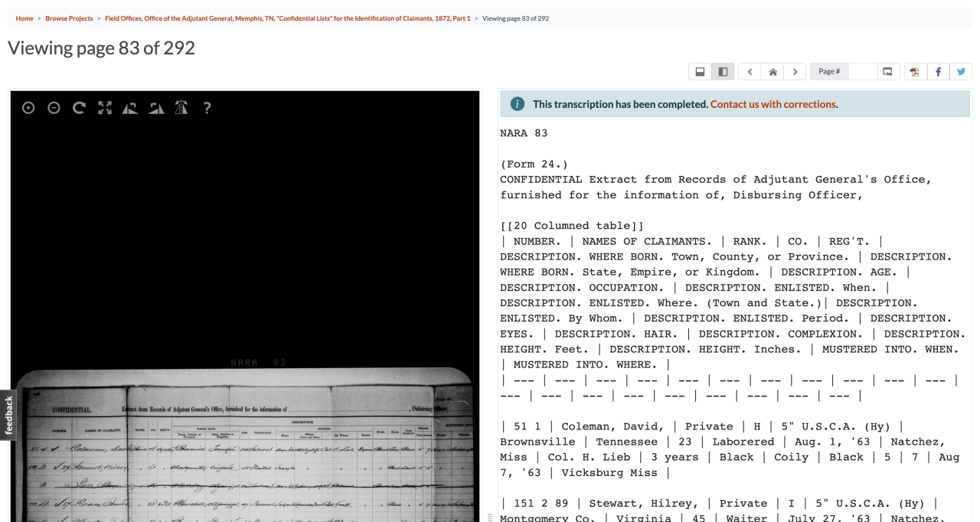
Task: Return to project home icon
Action: click(773, 71)
